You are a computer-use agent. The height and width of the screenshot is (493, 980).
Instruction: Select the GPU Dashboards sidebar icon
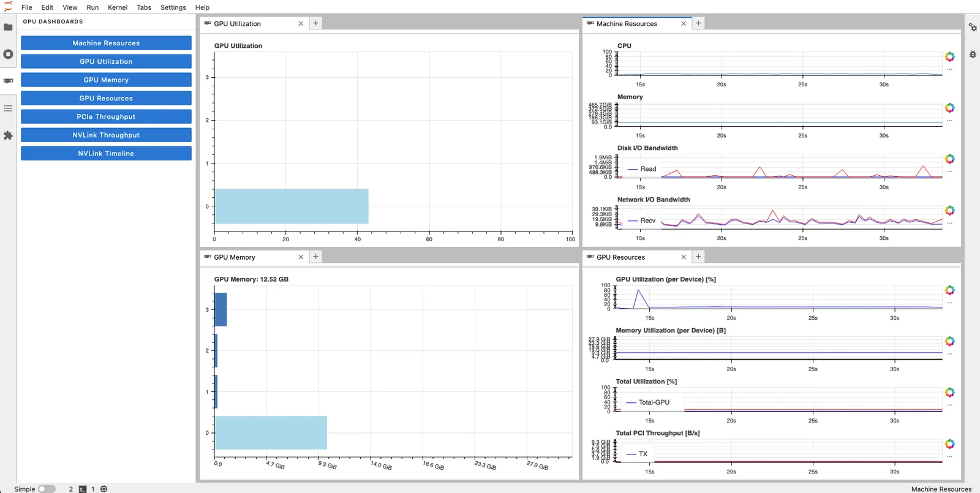(x=8, y=81)
